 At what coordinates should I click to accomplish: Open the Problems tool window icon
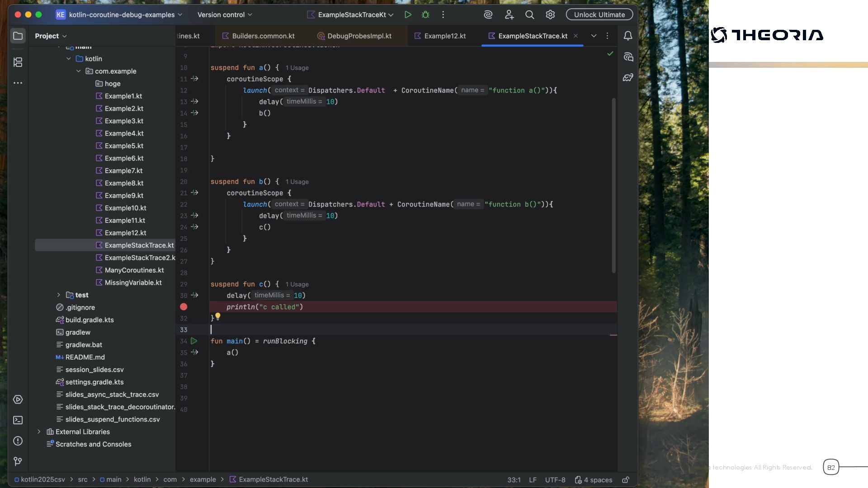(x=18, y=441)
